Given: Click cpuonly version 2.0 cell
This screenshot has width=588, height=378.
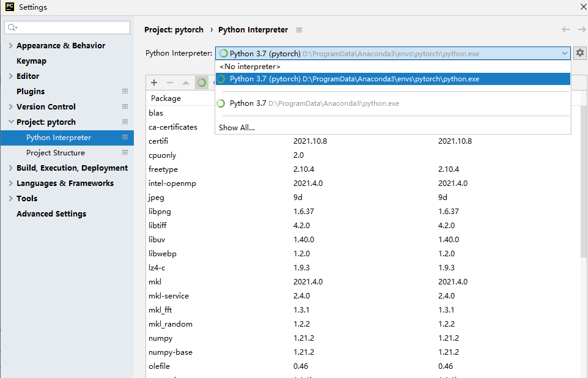Looking at the screenshot, I should point(298,155).
